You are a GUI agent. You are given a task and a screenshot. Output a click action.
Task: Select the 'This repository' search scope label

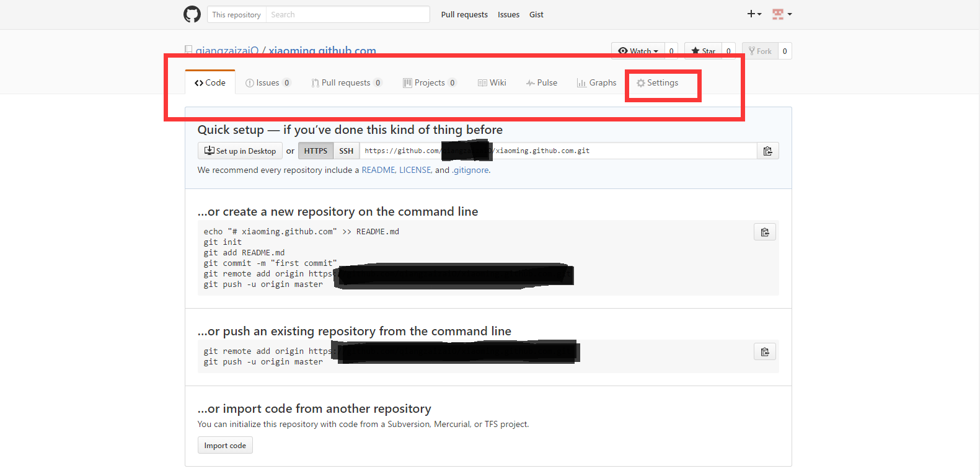236,14
